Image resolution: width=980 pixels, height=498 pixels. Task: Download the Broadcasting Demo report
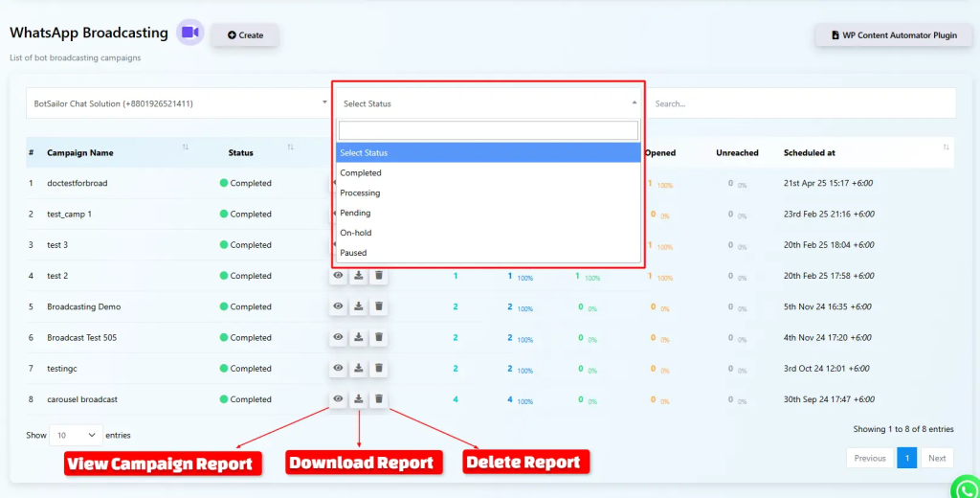(359, 306)
